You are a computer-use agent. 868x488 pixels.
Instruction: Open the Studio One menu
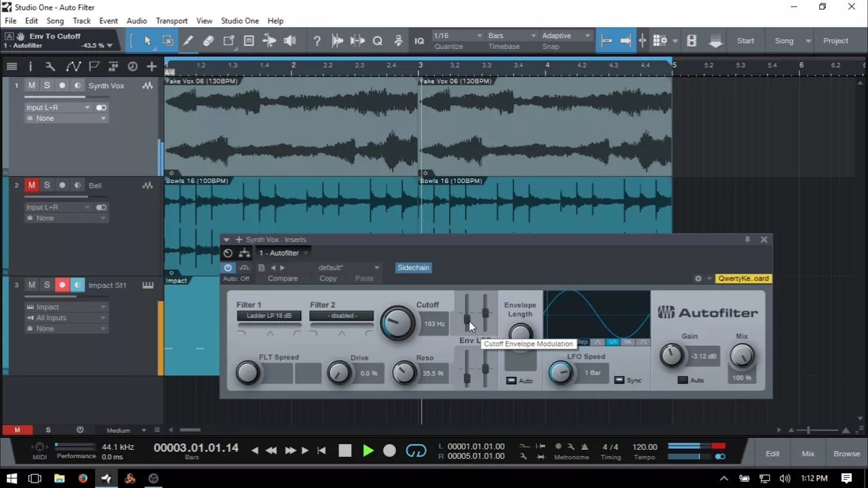click(x=240, y=21)
